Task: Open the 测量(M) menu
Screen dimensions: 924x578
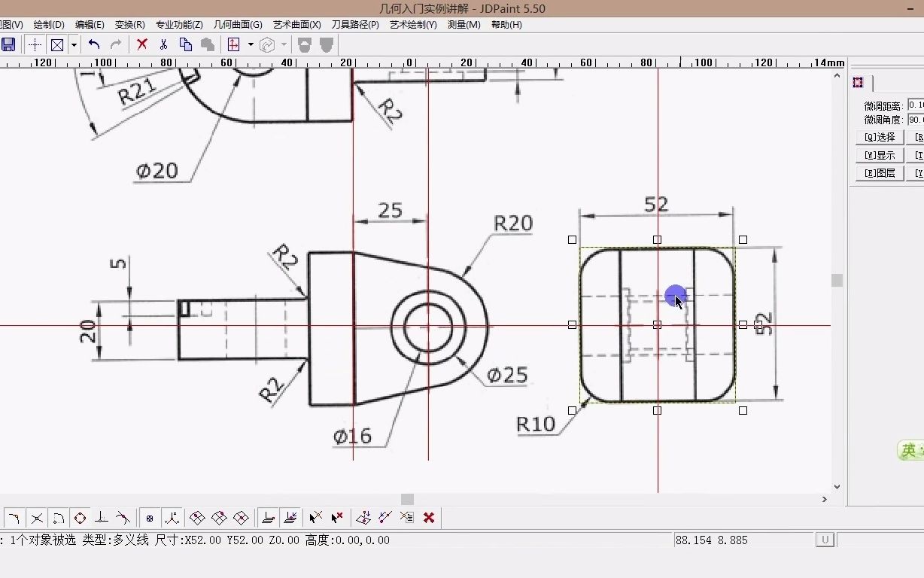Action: tap(464, 25)
